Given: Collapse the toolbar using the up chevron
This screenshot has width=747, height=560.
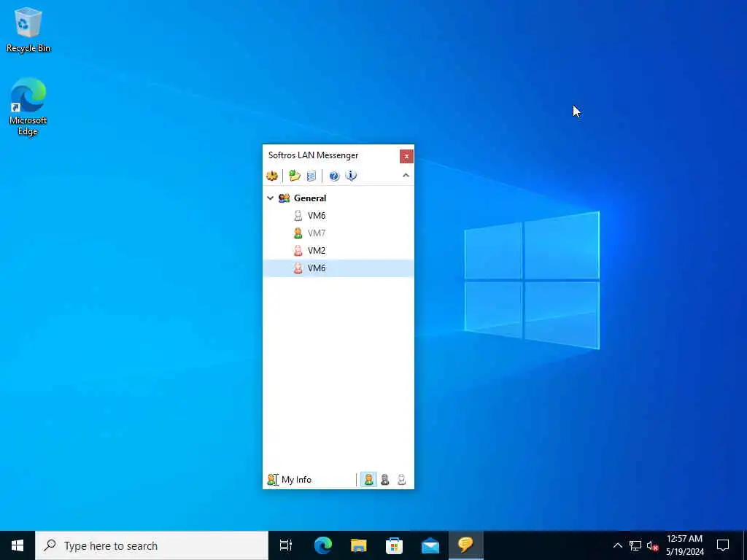Looking at the screenshot, I should pyautogui.click(x=406, y=176).
